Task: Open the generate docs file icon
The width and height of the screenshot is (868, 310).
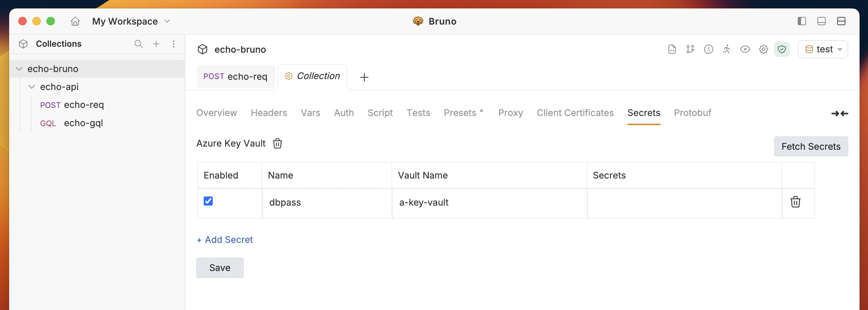Action: (x=672, y=49)
